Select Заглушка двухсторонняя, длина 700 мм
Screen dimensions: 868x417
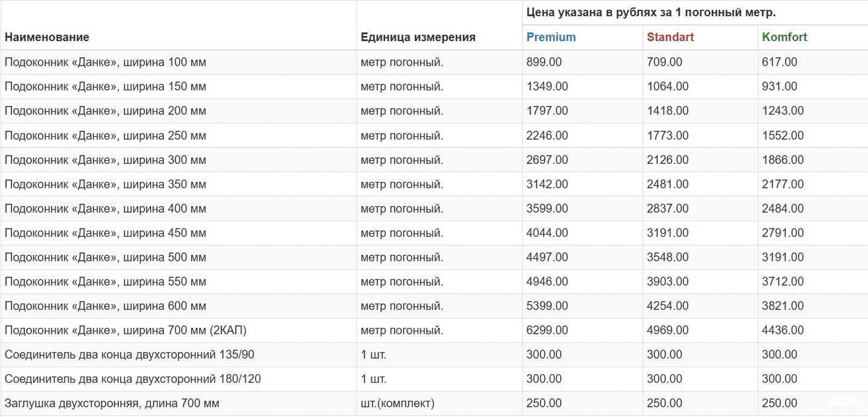pyautogui.click(x=112, y=404)
